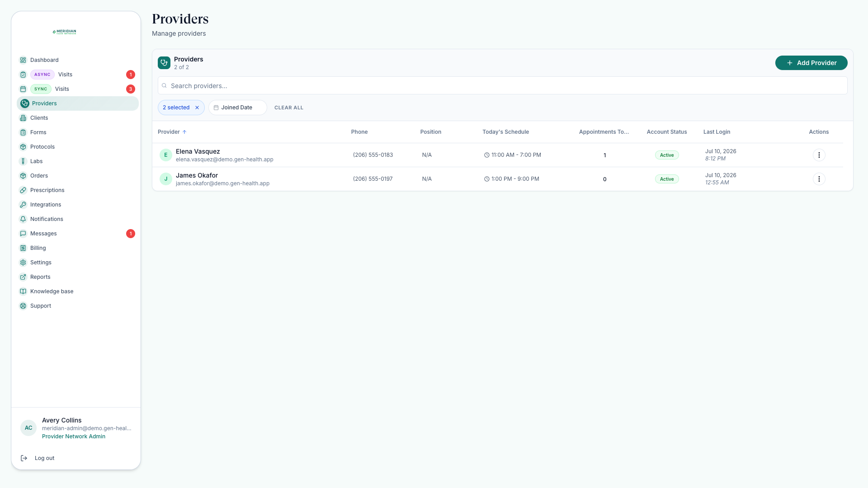Click phone number (206) 555-0197
868x488 pixels.
[373, 179]
